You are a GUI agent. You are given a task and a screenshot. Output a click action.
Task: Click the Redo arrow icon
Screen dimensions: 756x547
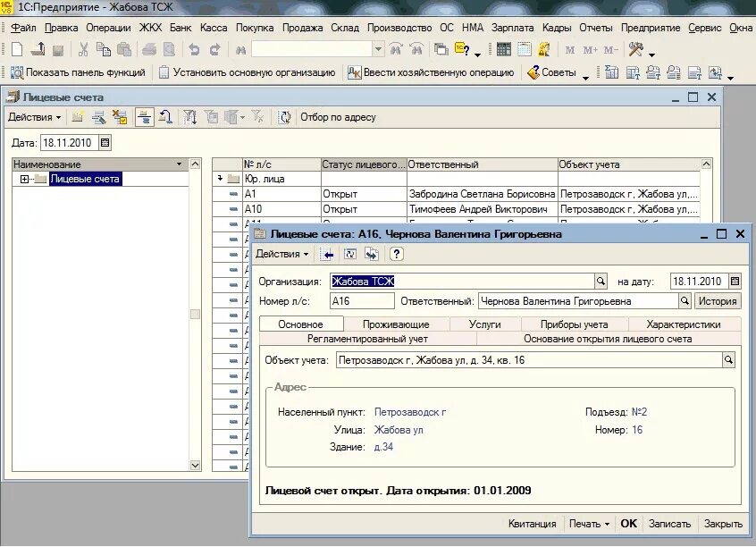214,49
